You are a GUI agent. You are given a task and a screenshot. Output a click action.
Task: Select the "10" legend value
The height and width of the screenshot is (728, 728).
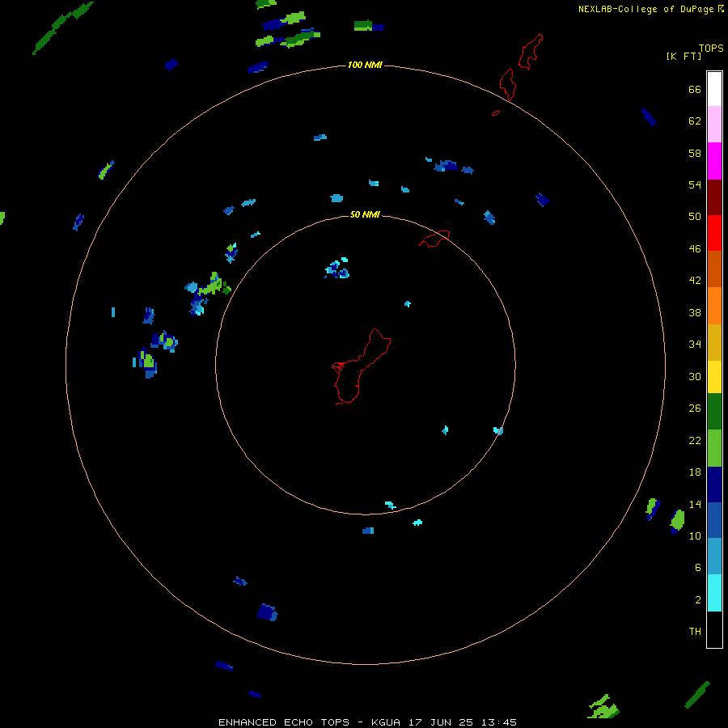click(695, 536)
